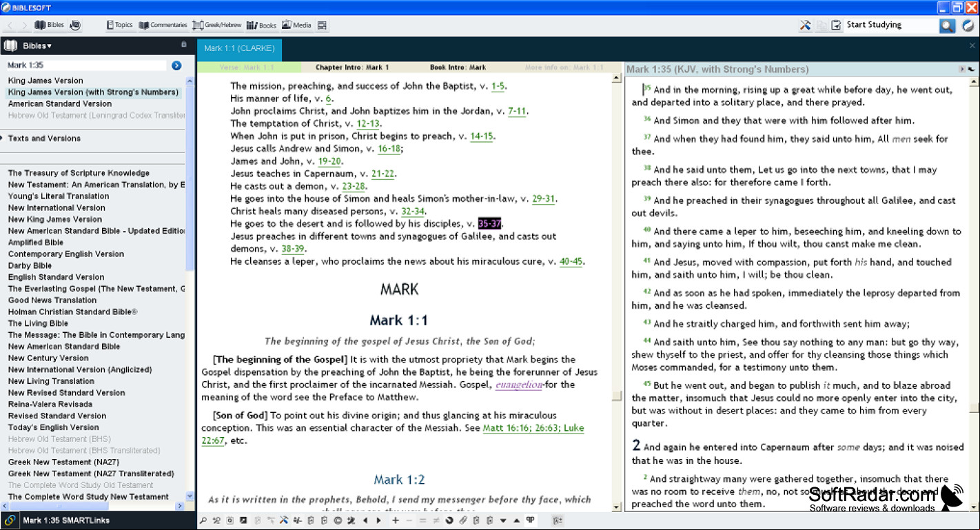The image size is (980, 530).
Task: Click the window layout icon after Media
Action: (323, 26)
